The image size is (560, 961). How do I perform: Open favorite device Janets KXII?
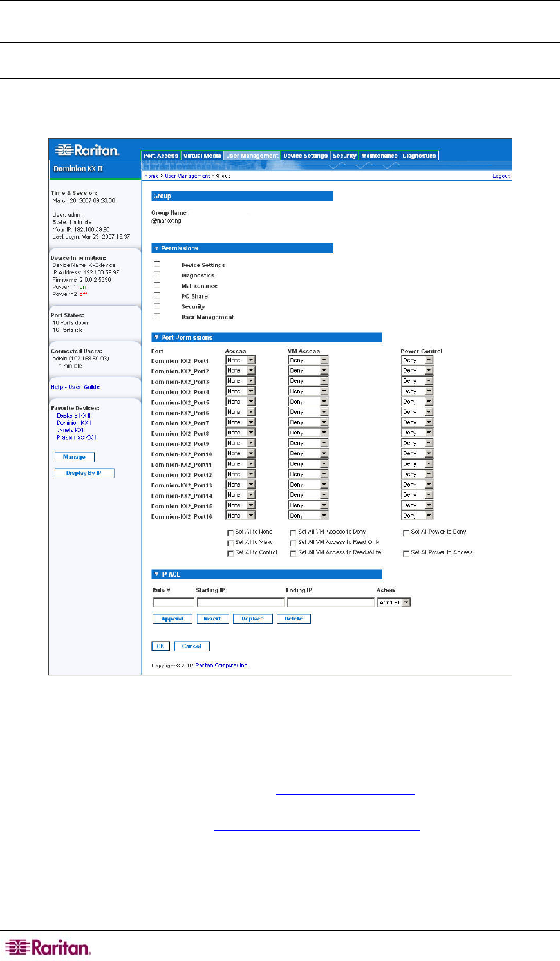(x=71, y=430)
